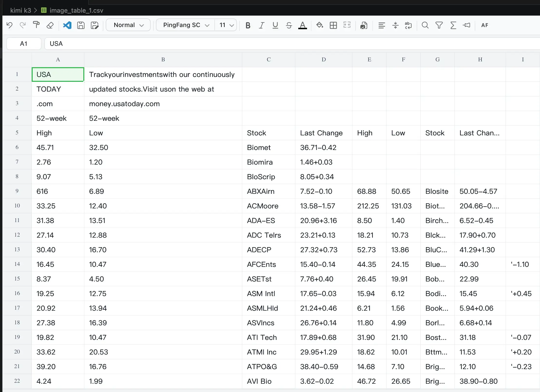
Task: Select column A header
Action: (58, 60)
